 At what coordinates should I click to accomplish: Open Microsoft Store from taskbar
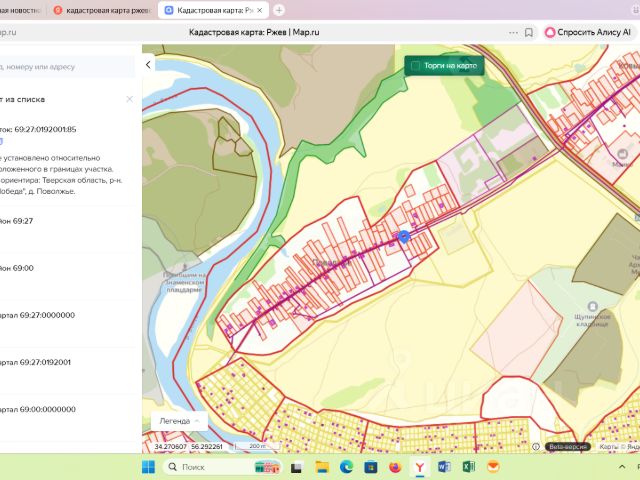click(x=371, y=467)
